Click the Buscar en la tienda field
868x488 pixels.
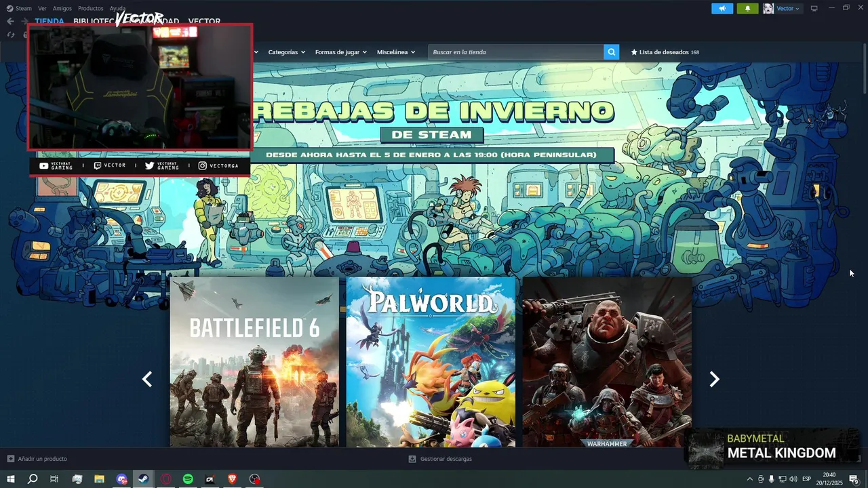point(515,52)
